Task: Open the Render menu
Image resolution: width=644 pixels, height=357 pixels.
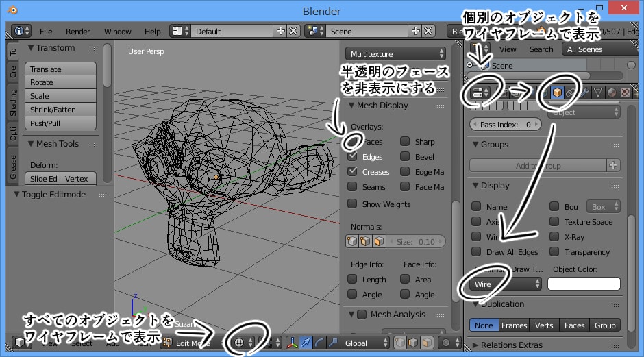Action: (77, 32)
